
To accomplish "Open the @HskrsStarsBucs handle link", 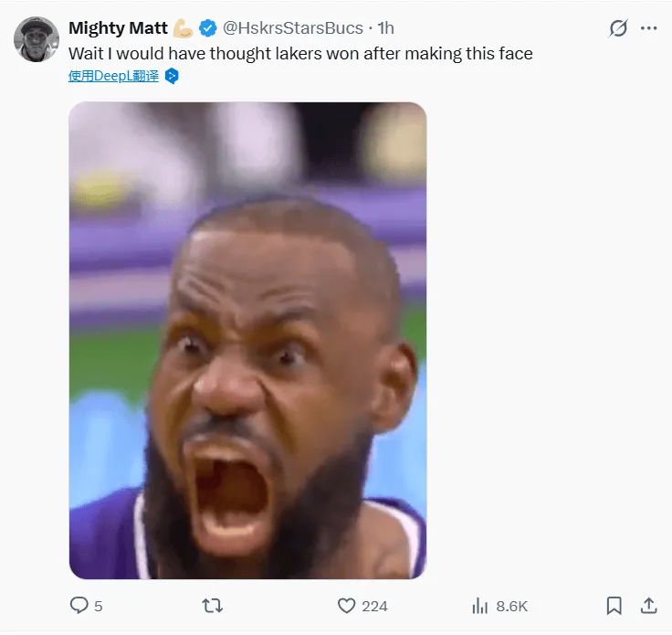I will point(293,28).
